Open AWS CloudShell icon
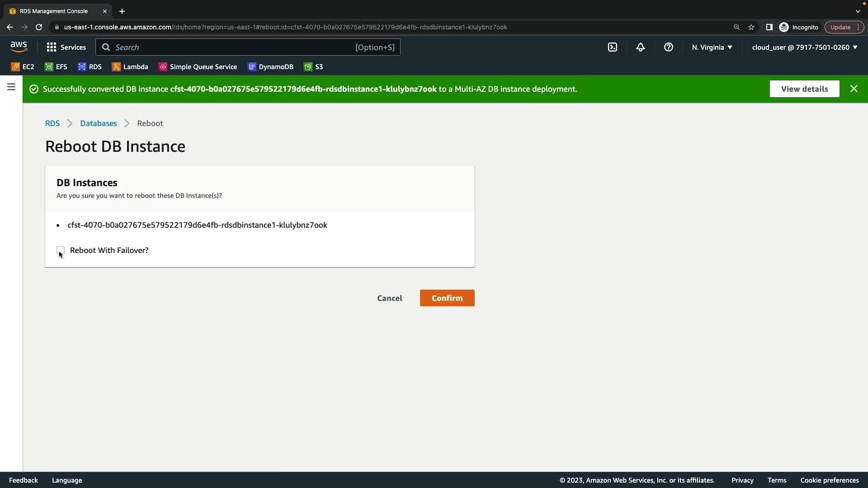 (x=613, y=47)
